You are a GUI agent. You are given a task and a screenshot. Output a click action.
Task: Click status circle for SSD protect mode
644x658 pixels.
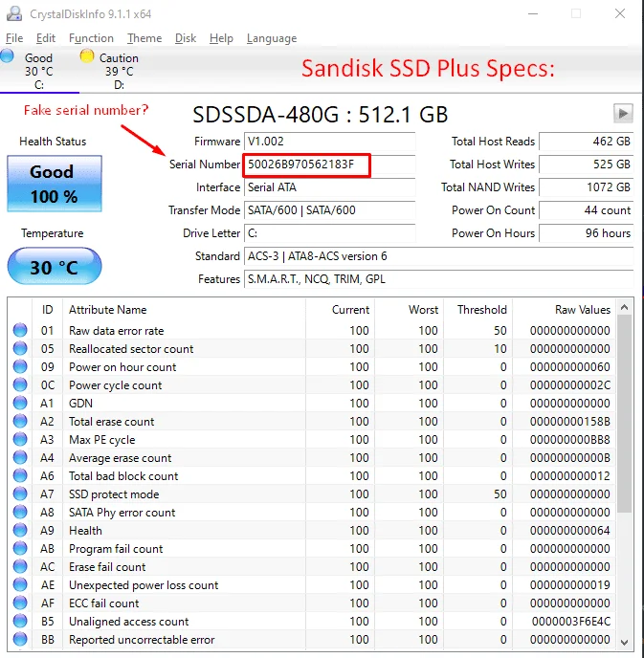click(20, 493)
